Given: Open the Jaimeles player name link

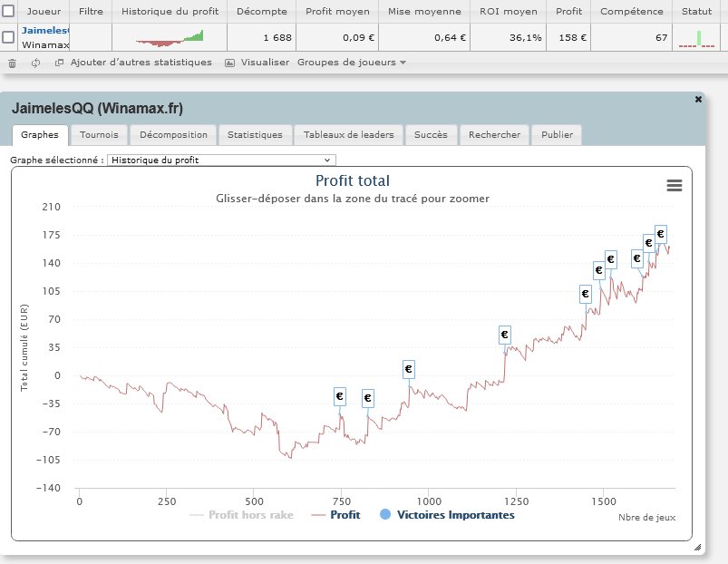Looking at the screenshot, I should click(45, 31).
